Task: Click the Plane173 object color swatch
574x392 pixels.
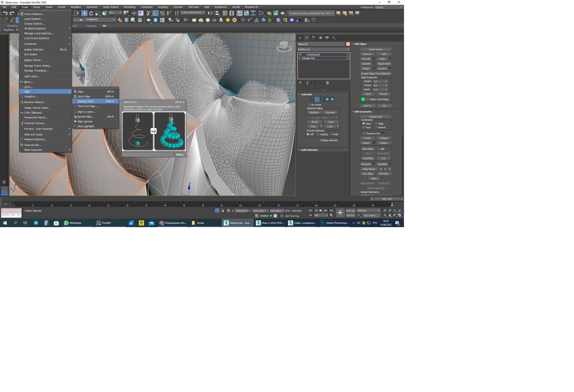Action: 348,44
